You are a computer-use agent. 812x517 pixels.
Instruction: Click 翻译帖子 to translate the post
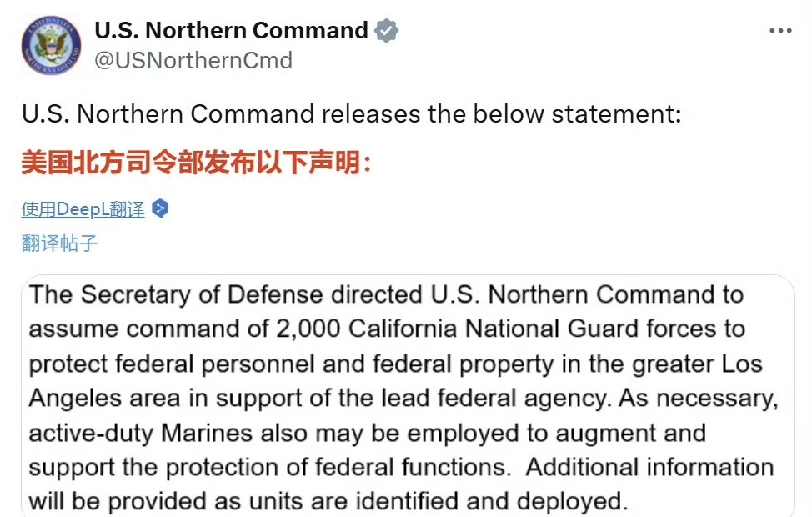tap(59, 243)
